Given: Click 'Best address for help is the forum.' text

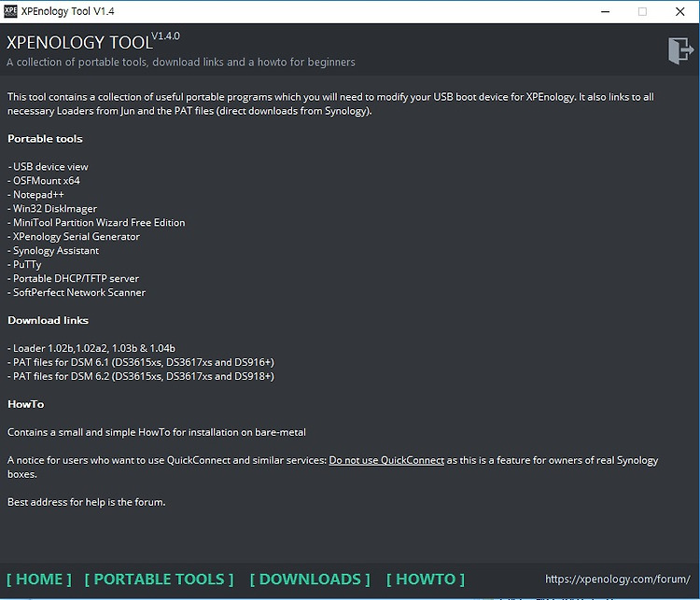Looking at the screenshot, I should (x=87, y=502).
